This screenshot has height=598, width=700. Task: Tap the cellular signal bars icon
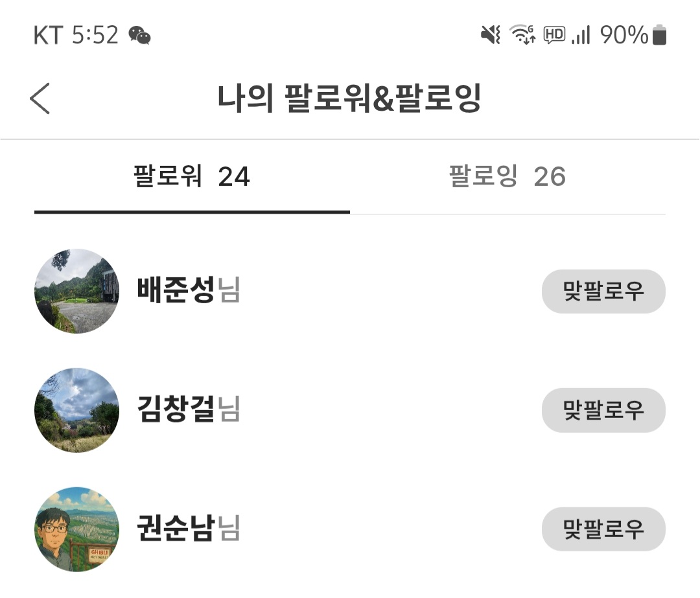581,34
